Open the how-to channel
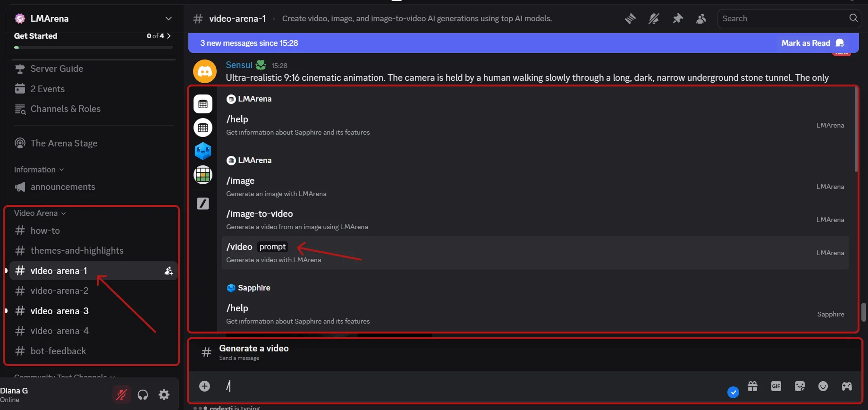Image resolution: width=868 pixels, height=410 pixels. coord(93,231)
